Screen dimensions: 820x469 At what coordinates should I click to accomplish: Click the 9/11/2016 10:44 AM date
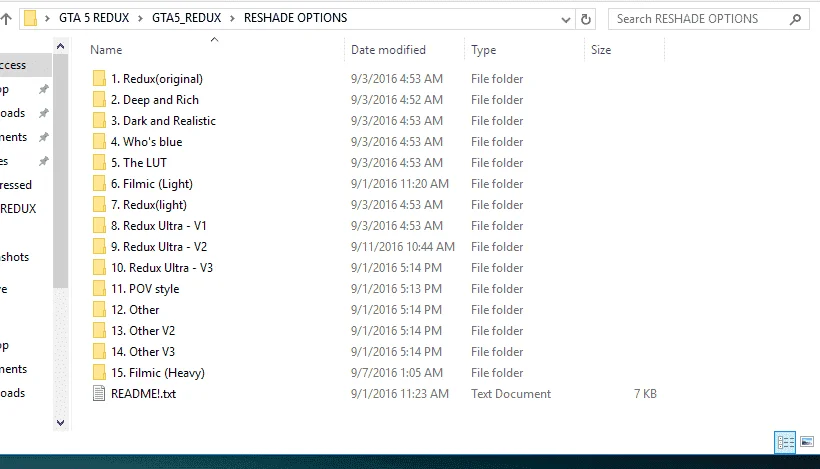403,247
